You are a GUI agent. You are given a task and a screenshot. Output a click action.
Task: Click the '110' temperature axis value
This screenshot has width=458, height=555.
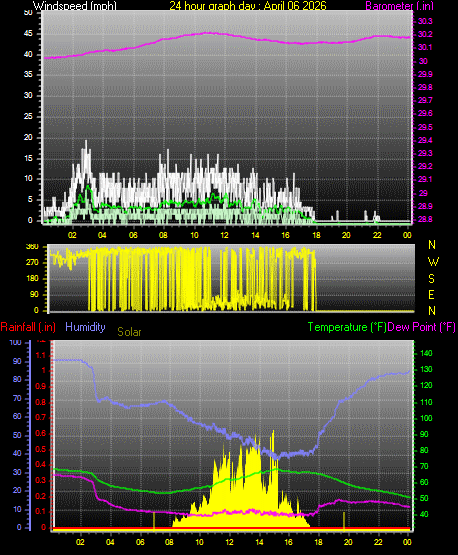click(x=426, y=402)
